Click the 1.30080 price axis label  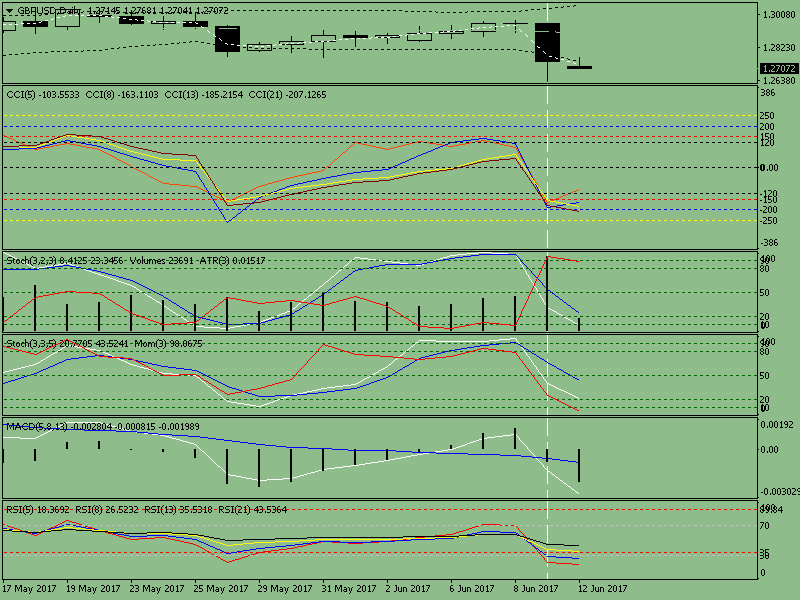tap(779, 15)
